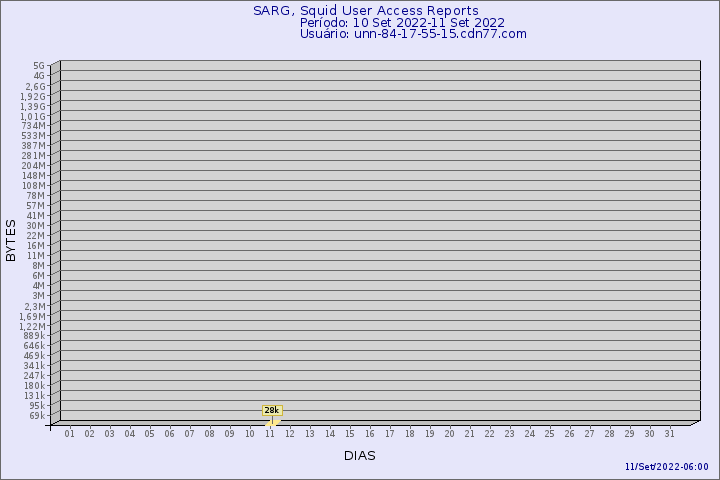Click the 95k y-axis tick label

(x=37, y=406)
